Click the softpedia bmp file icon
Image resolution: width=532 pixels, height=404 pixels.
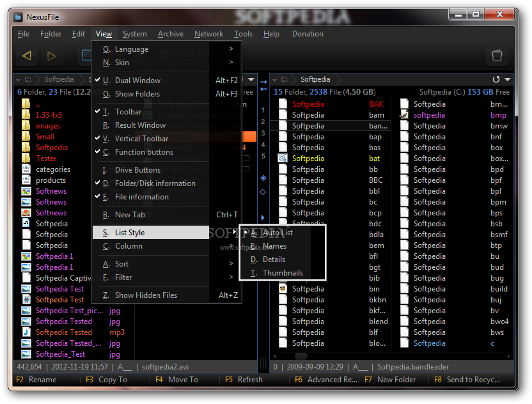coord(403,114)
